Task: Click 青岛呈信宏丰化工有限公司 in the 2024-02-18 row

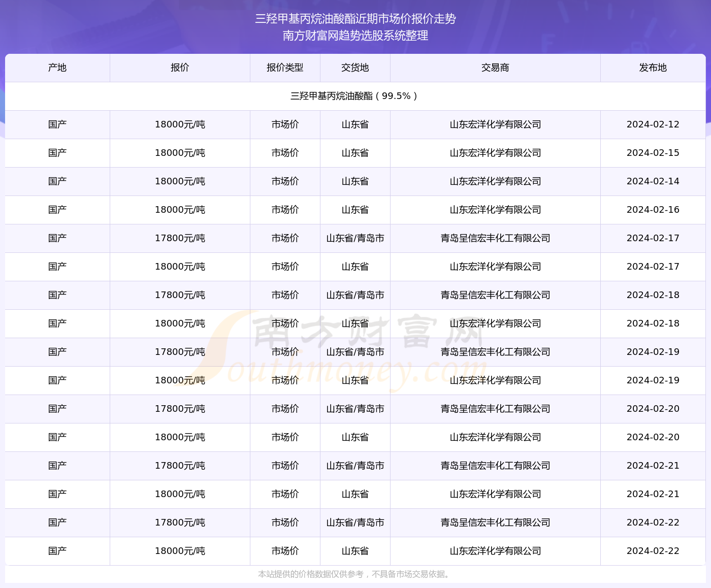Action: (x=495, y=295)
